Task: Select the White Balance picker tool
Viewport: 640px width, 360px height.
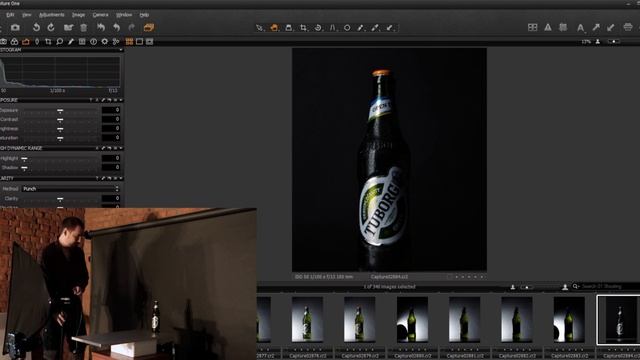Action: [x=375, y=28]
